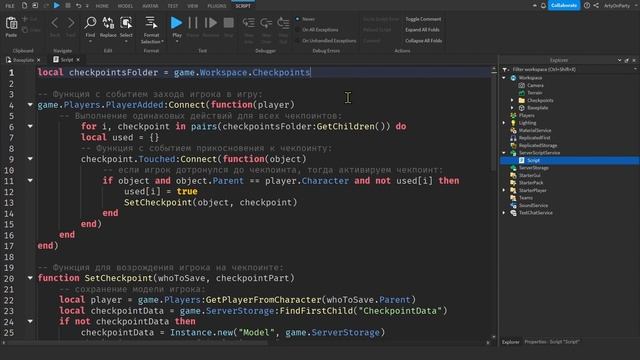
Task: Select the Players service in Explorer
Action: (x=526, y=116)
